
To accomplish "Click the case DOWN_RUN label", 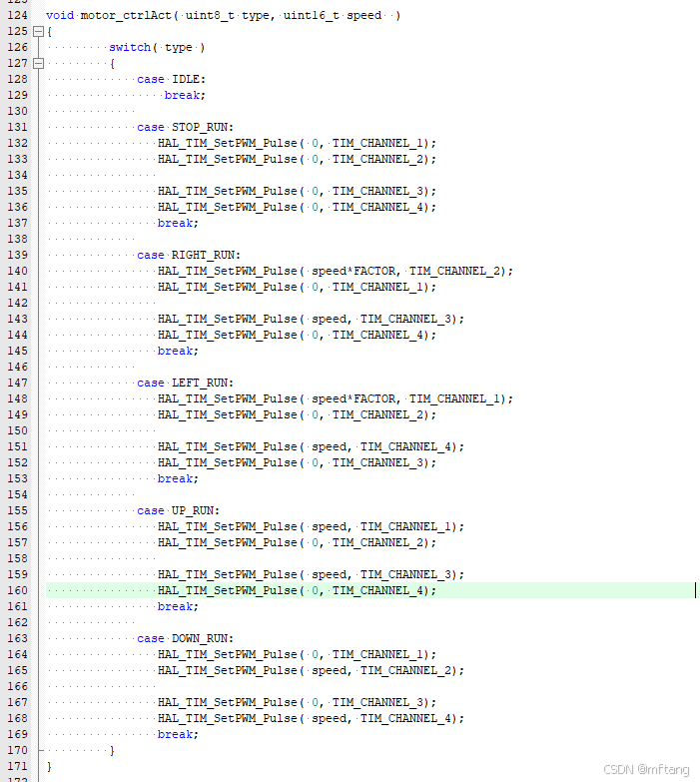I will tap(186, 638).
